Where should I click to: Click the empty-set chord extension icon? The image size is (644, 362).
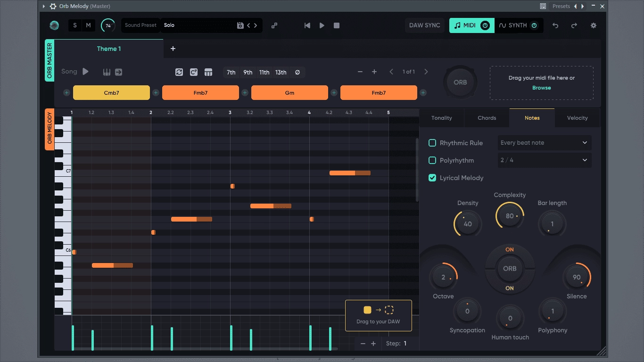tap(297, 72)
